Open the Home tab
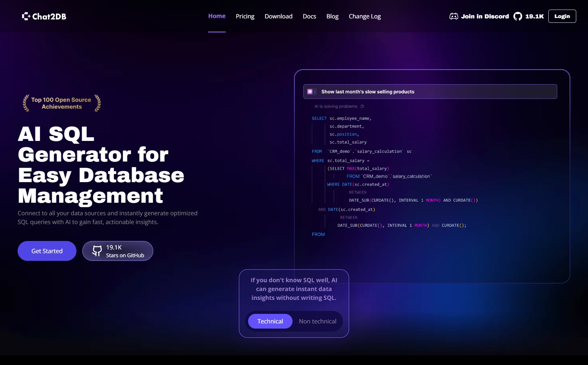 pyautogui.click(x=217, y=16)
